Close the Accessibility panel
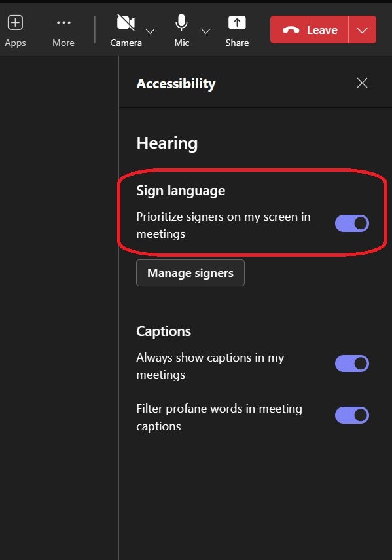The image size is (392, 560). [x=362, y=83]
